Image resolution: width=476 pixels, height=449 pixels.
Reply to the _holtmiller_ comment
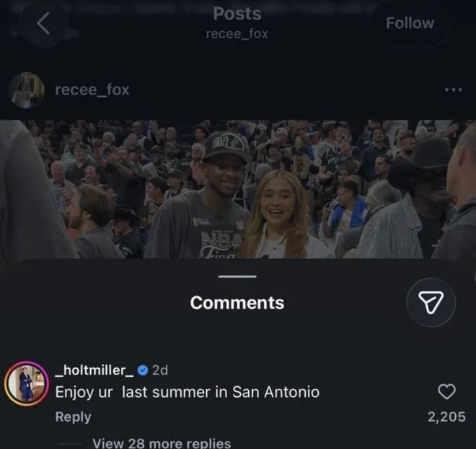click(73, 417)
